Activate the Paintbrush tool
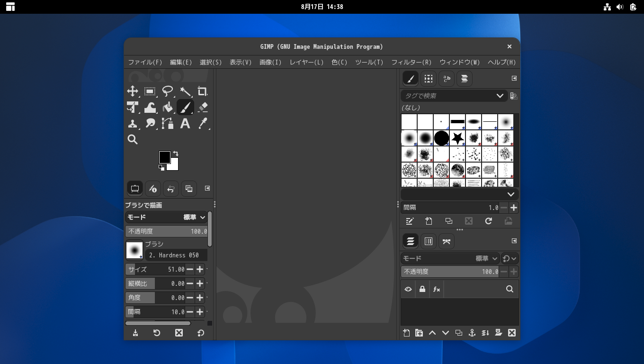Viewport: 644px width, 364px height. tap(185, 107)
